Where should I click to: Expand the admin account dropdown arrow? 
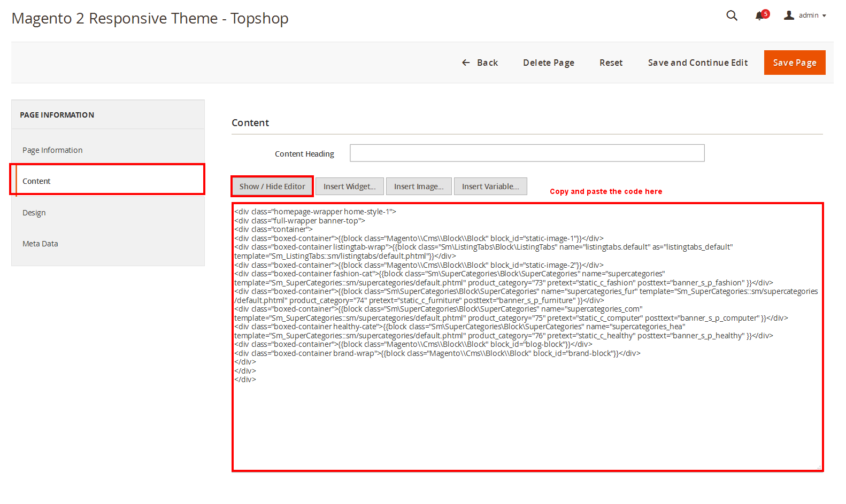click(x=824, y=16)
